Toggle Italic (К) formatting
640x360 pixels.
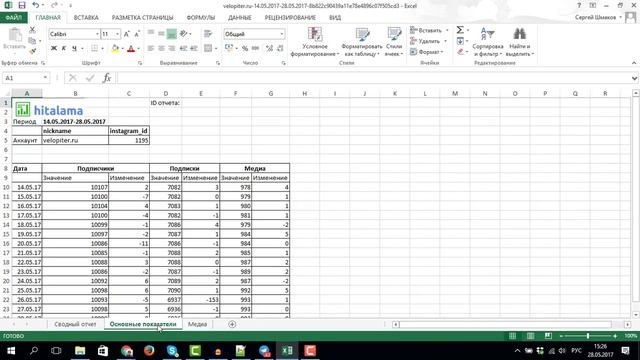(x=64, y=48)
